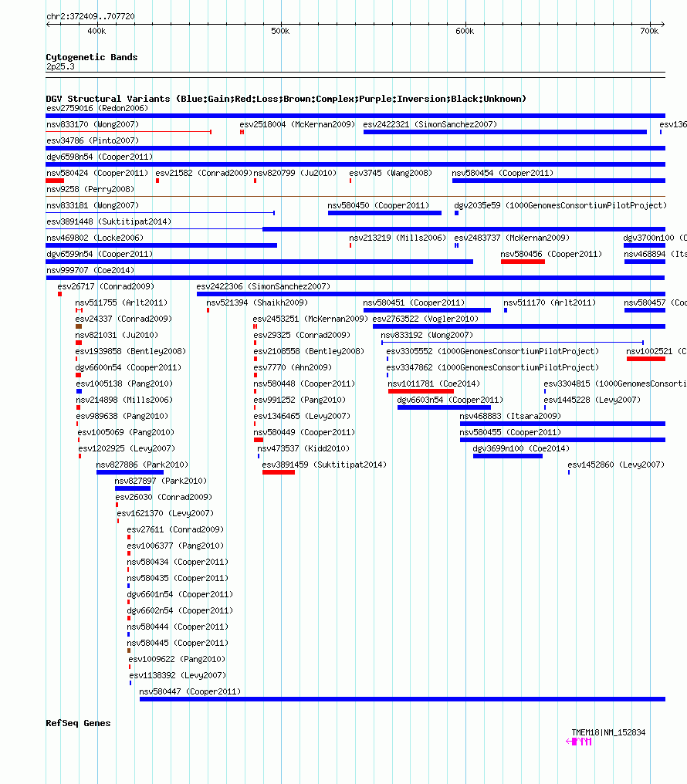Click the 500k ruler marker
This screenshot has height=784, width=687.
point(280,31)
